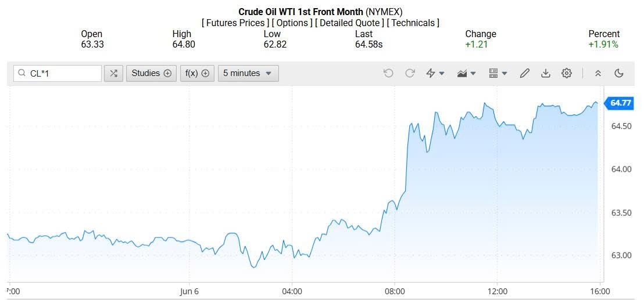Click the 64.77 current price label
Image resolution: width=644 pixels, height=300 pixels.
point(621,103)
